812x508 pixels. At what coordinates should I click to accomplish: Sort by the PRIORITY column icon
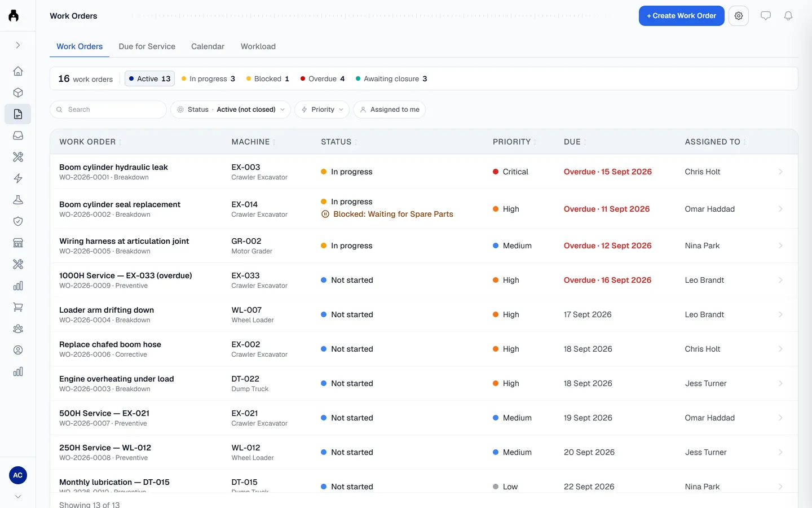point(535,142)
